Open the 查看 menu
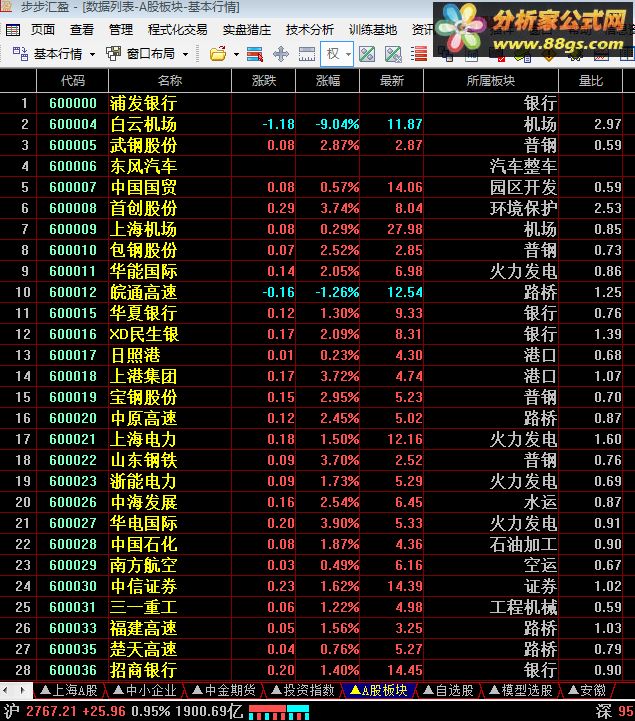635x721 pixels. (82, 30)
